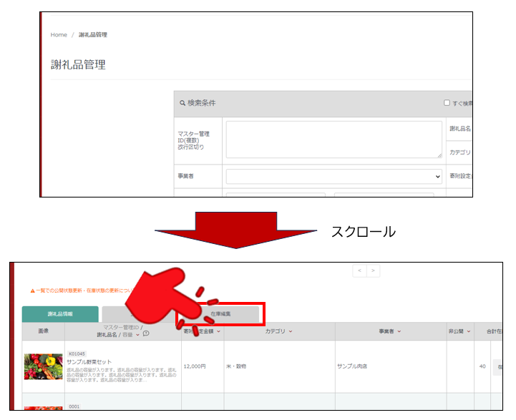Go to next page with > arrow
Image resolution: width=516 pixels, height=420 pixels.
[373, 271]
